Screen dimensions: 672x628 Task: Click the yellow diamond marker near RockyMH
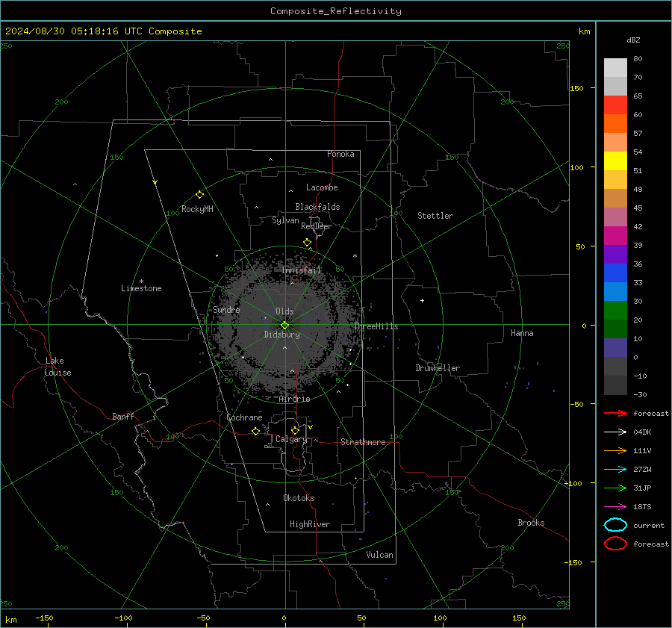pos(199,195)
